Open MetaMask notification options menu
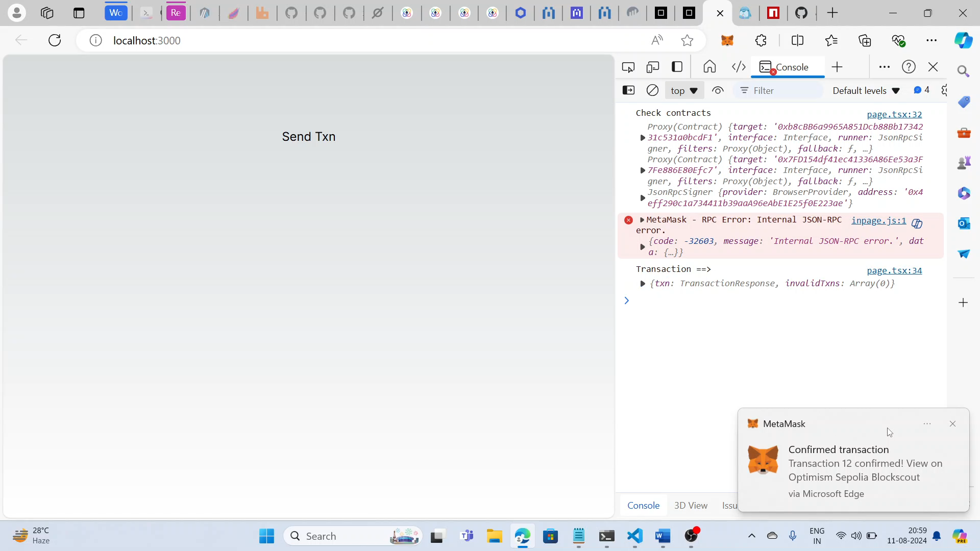 (x=927, y=424)
